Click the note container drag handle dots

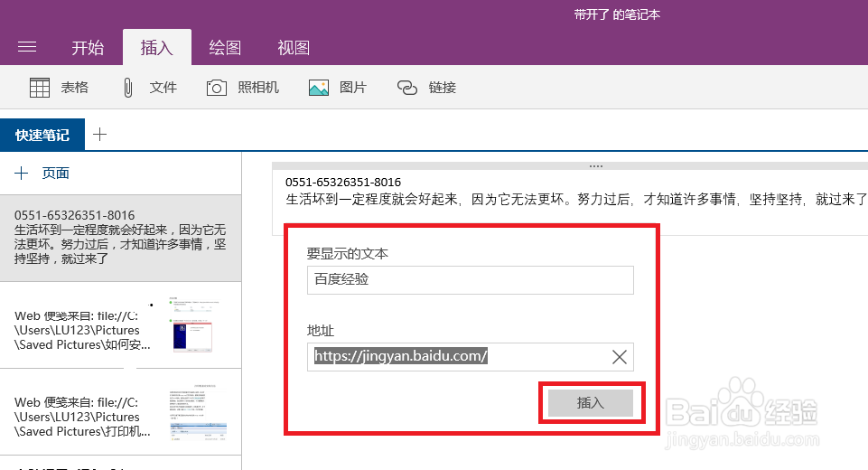(595, 166)
